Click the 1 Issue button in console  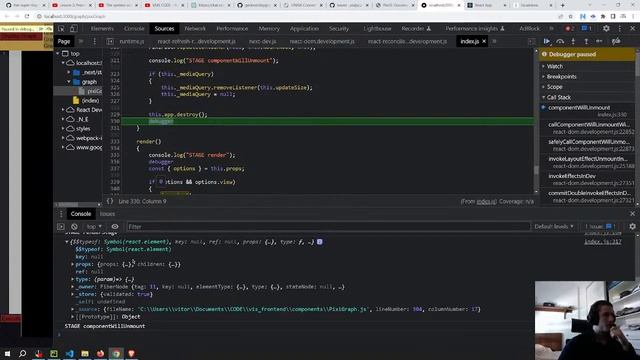coord(600,227)
